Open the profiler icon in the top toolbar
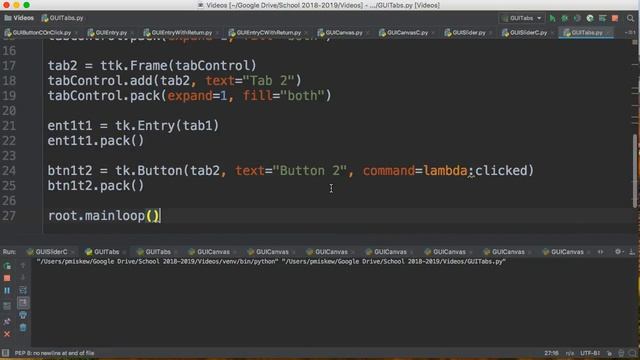The image size is (640, 360). click(590, 18)
